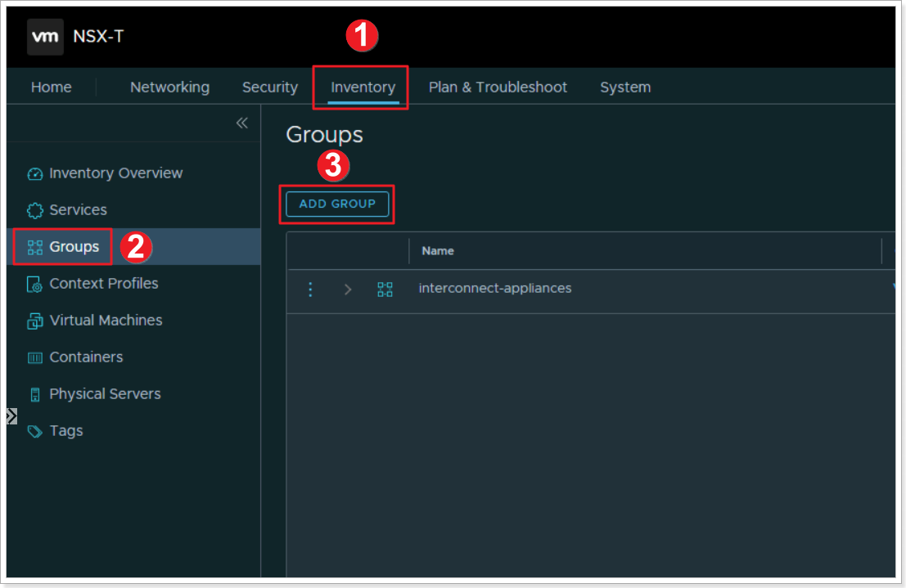Click the Groups page heading
The height and width of the screenshot is (588, 906).
[x=325, y=135]
